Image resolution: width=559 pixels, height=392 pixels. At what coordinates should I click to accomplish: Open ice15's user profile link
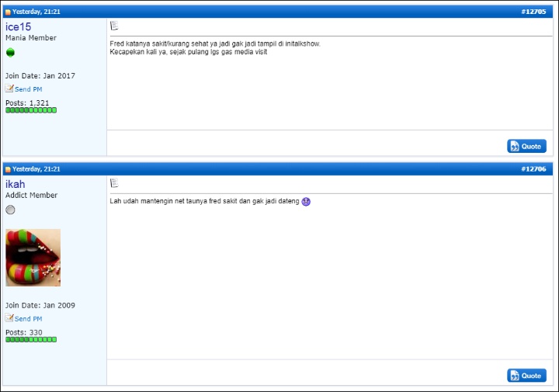(x=18, y=26)
